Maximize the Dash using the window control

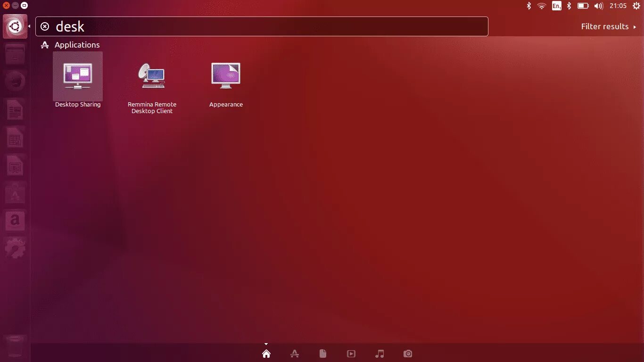24,6
